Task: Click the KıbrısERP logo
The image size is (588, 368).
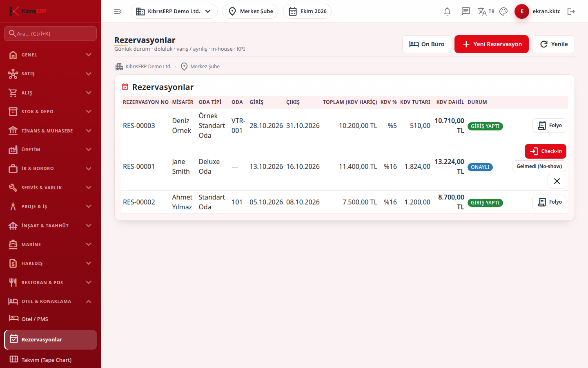Action: tap(28, 11)
